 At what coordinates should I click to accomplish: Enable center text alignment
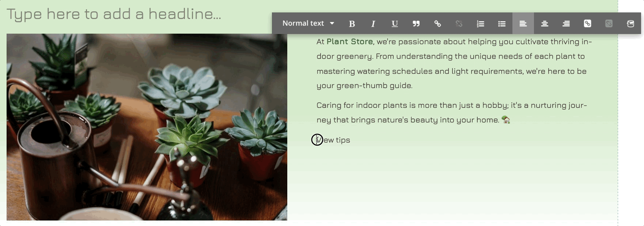point(545,23)
